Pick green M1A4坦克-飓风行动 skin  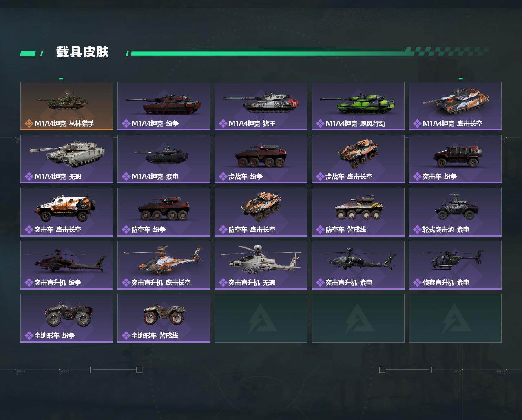click(x=358, y=106)
